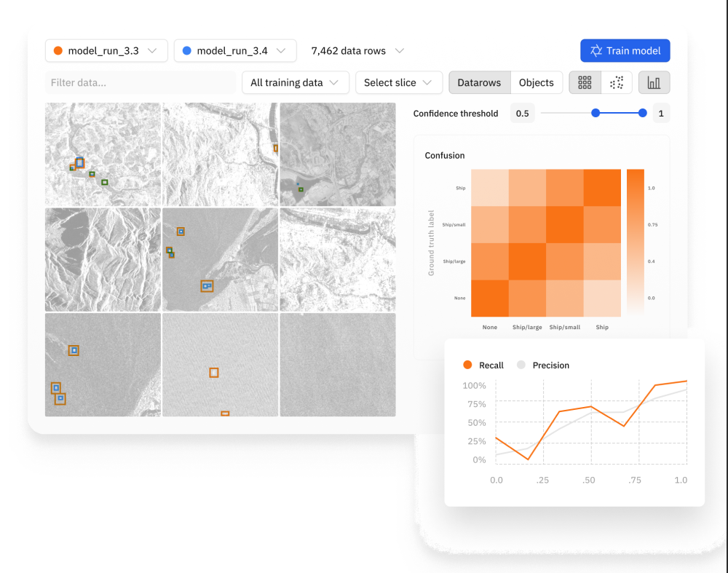
Task: Toggle Recall visibility on the chart
Action: click(x=483, y=365)
